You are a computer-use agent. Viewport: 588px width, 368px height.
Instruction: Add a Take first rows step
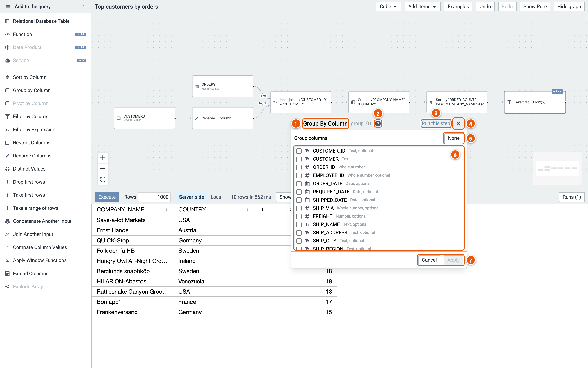click(x=46, y=195)
